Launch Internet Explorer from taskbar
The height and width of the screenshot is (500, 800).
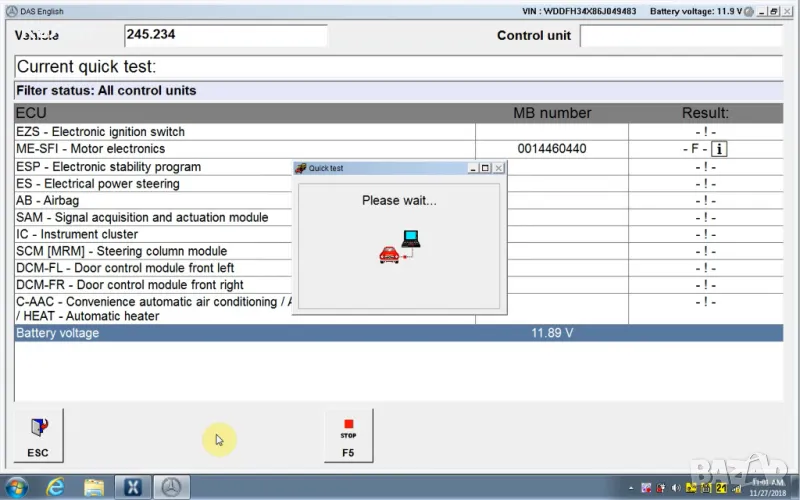coord(56,488)
